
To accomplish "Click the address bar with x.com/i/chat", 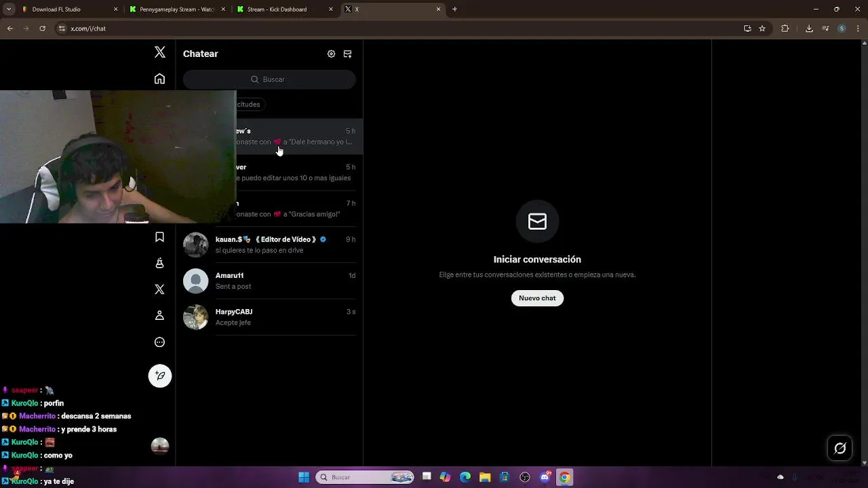I will pyautogui.click(x=400, y=28).
